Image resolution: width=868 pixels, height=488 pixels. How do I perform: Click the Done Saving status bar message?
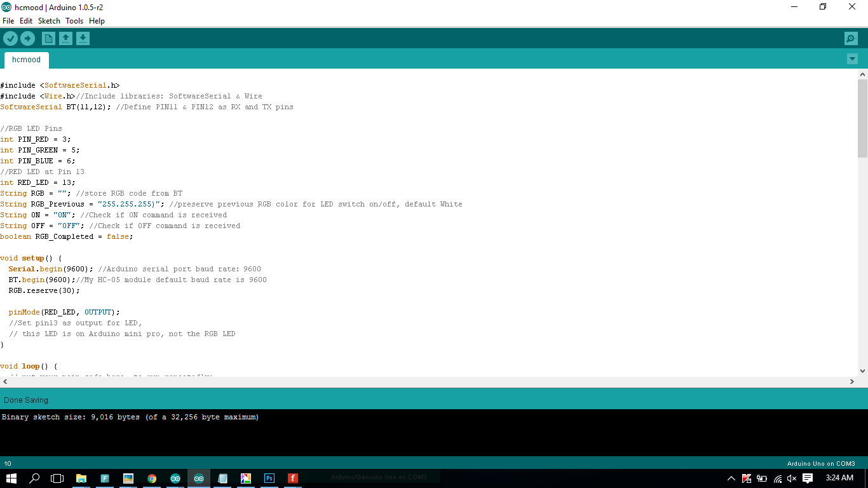click(25, 400)
